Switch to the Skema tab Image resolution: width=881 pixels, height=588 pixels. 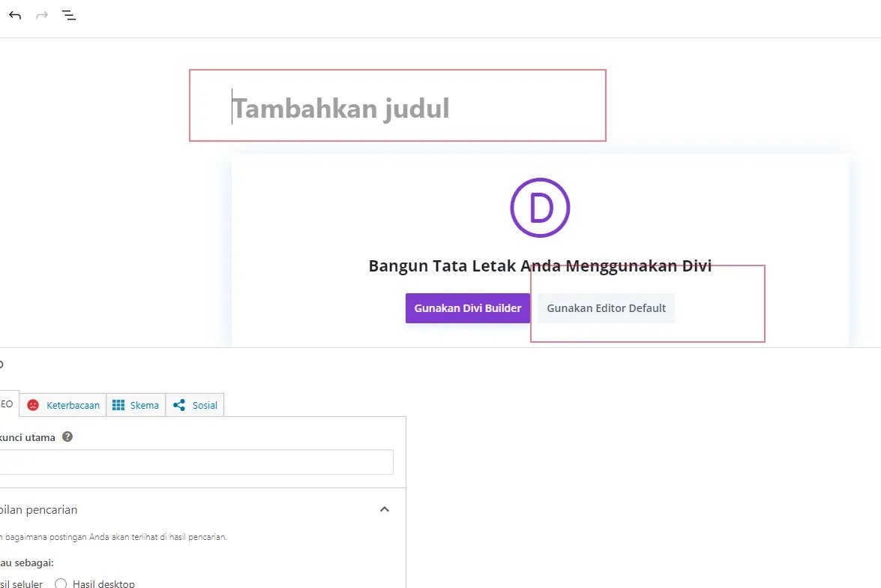pyautogui.click(x=136, y=405)
